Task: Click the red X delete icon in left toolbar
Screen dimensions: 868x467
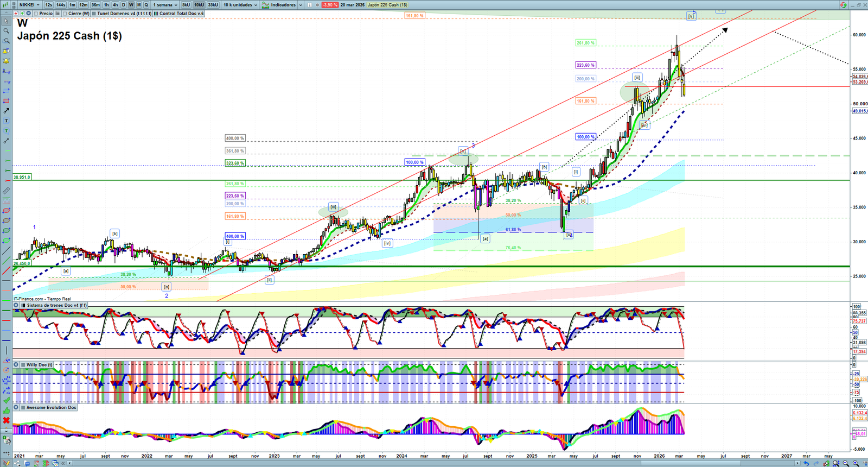Action: coord(6,420)
